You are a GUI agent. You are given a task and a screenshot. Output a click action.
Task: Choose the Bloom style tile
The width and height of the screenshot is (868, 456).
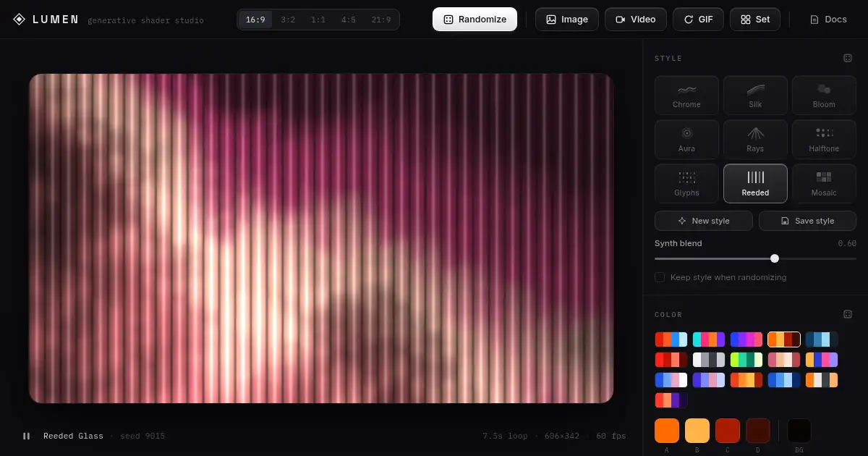[x=824, y=96]
